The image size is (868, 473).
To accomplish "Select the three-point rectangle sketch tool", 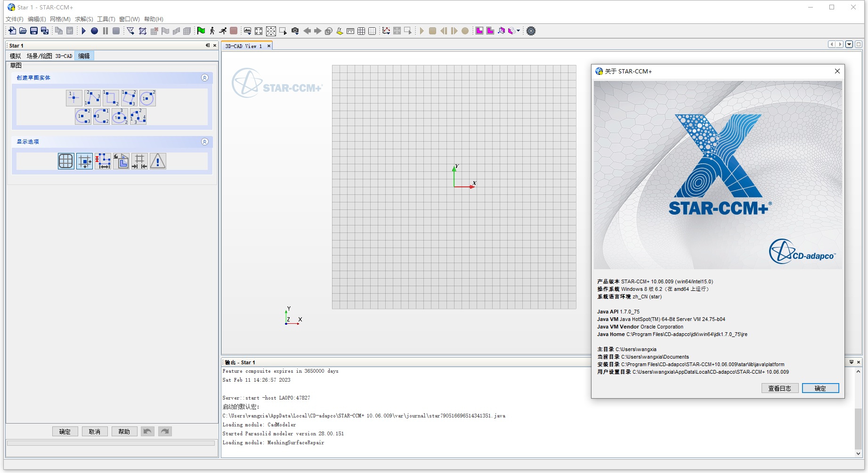I will click(x=129, y=98).
